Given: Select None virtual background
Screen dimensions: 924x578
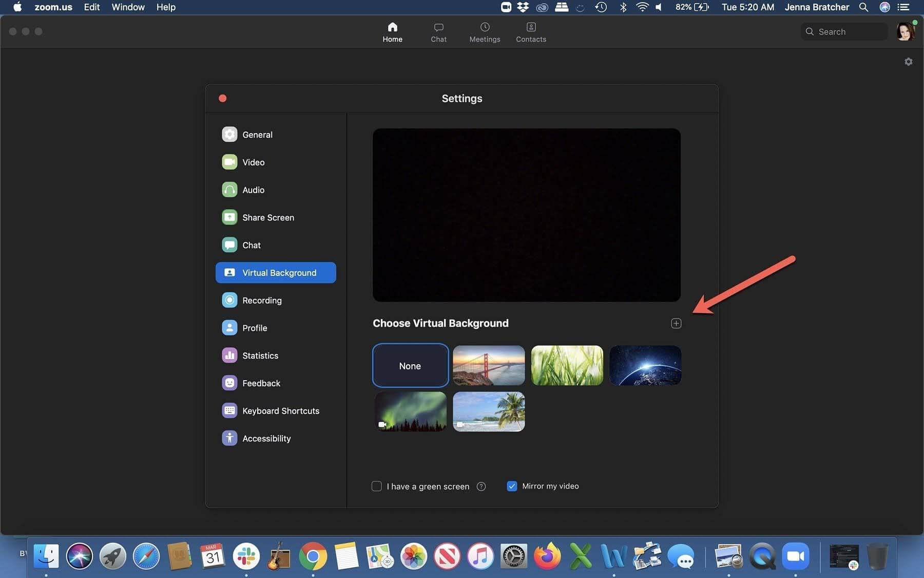Looking at the screenshot, I should pos(410,365).
